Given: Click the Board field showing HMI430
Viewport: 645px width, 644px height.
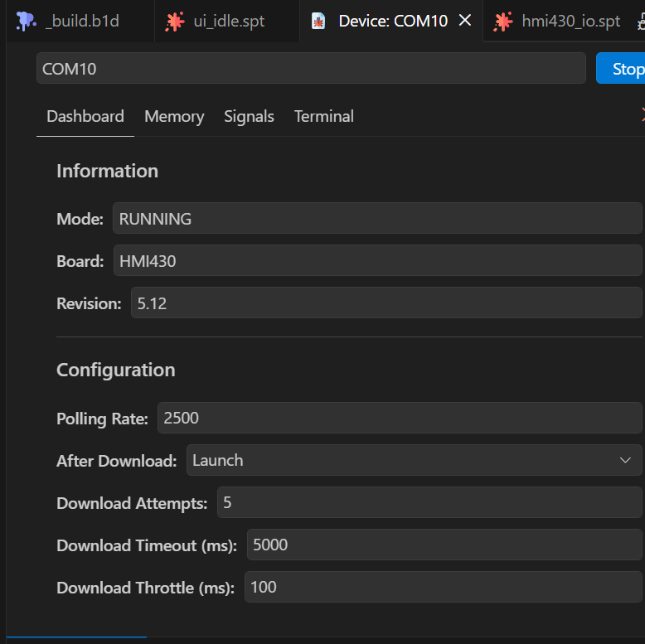Looking at the screenshot, I should click(377, 261).
